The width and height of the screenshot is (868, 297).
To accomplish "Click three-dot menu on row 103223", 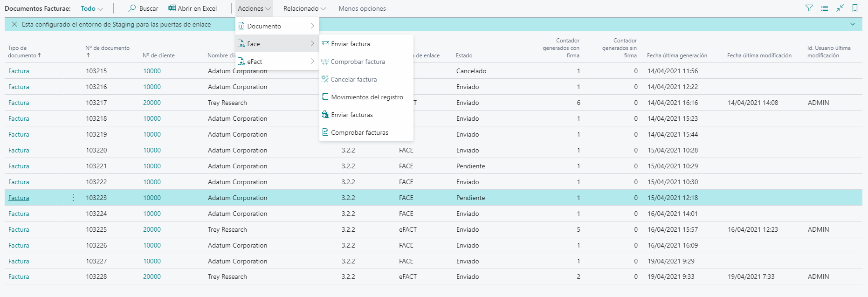I will (73, 198).
